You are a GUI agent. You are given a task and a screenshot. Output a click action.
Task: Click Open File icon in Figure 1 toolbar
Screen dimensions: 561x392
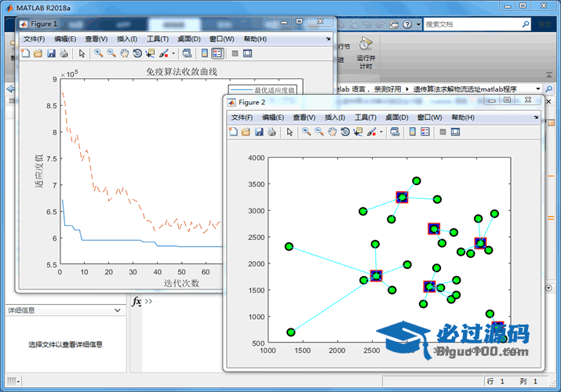38,53
